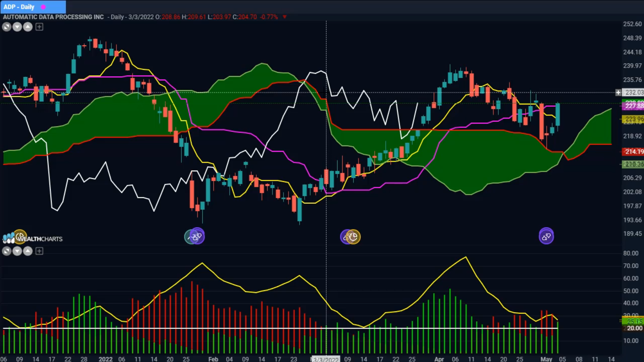Click the green 25.15 indicator value label
Screen dimensions: 644x362
[633, 321]
